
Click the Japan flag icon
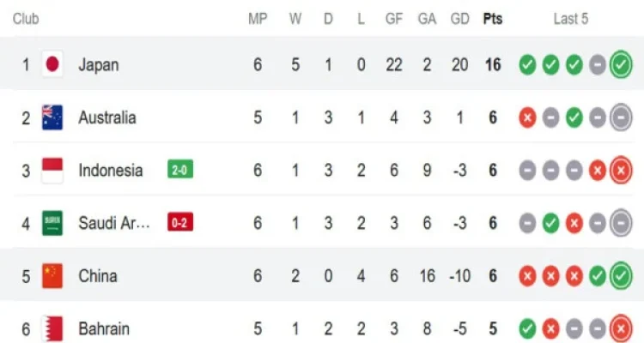52,64
